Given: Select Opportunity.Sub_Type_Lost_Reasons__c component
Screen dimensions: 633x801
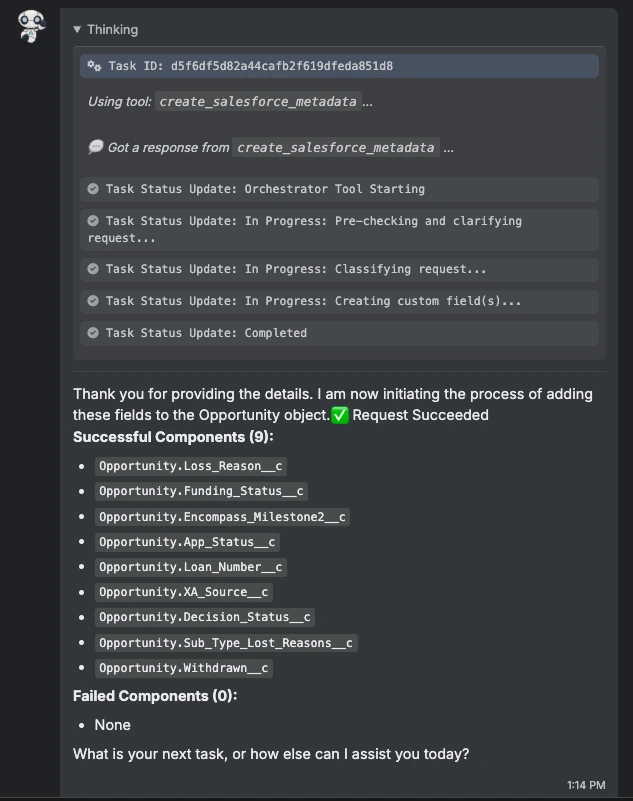Looking at the screenshot, I should (x=226, y=643).
